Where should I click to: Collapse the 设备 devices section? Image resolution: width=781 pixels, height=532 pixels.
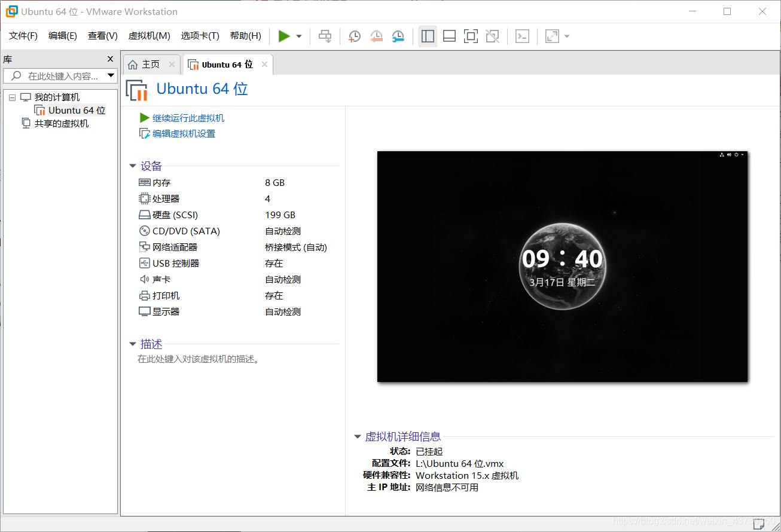(133, 166)
